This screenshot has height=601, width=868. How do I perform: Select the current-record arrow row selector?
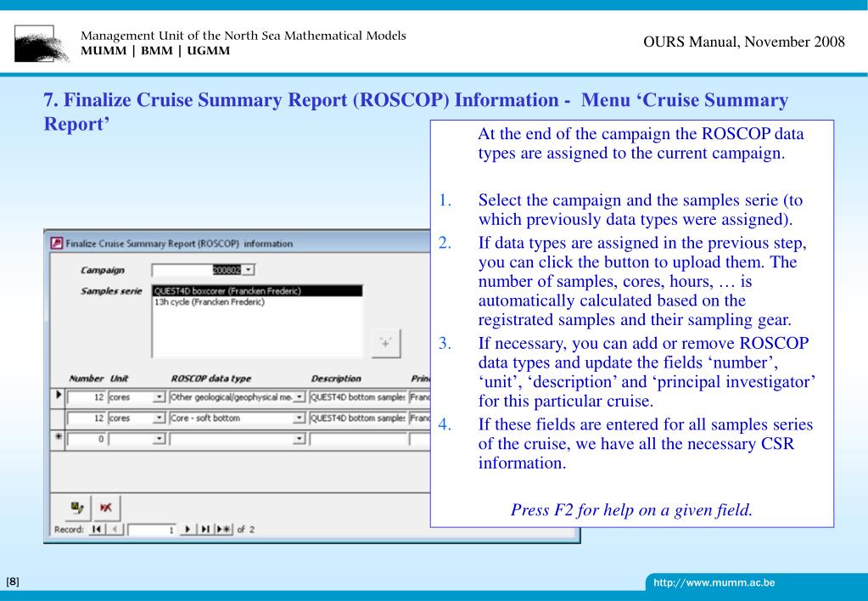pos(59,398)
